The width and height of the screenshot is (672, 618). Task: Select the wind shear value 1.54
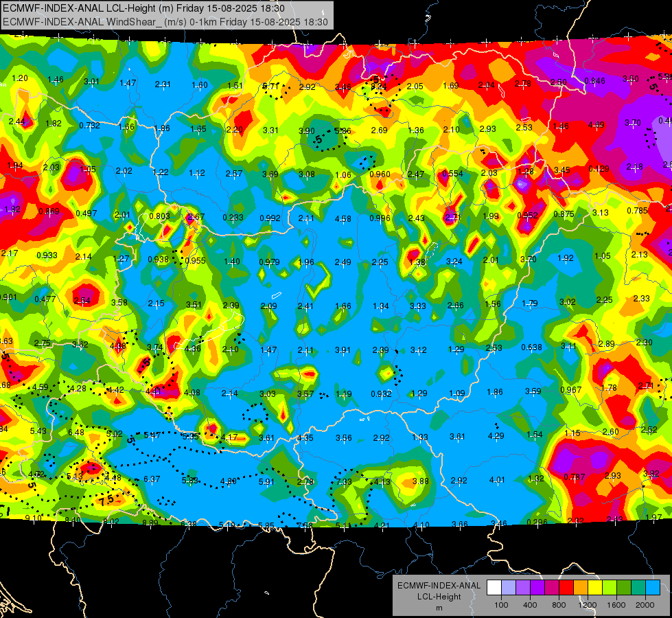click(x=535, y=435)
